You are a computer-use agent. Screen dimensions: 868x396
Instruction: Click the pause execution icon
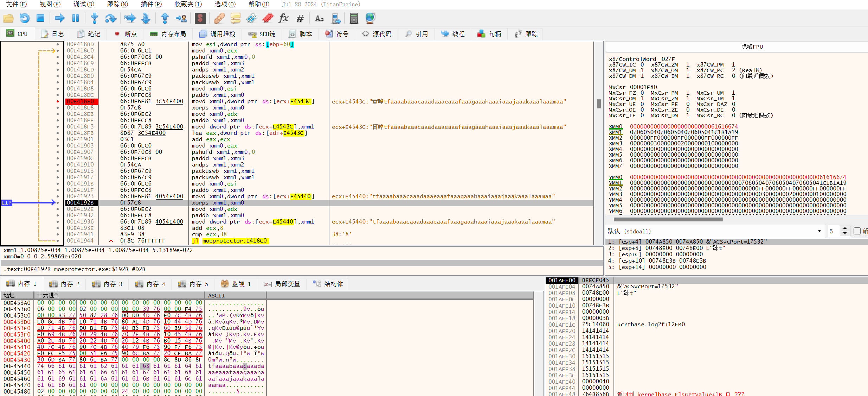(76, 18)
